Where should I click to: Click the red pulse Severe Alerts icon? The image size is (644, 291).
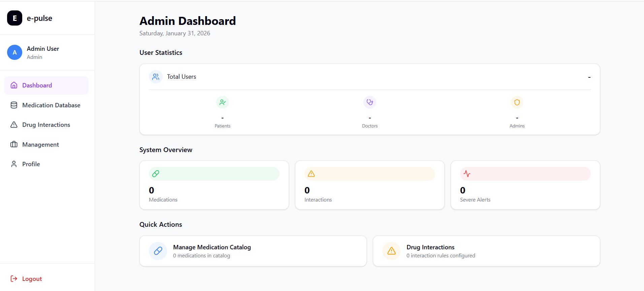[467, 174]
